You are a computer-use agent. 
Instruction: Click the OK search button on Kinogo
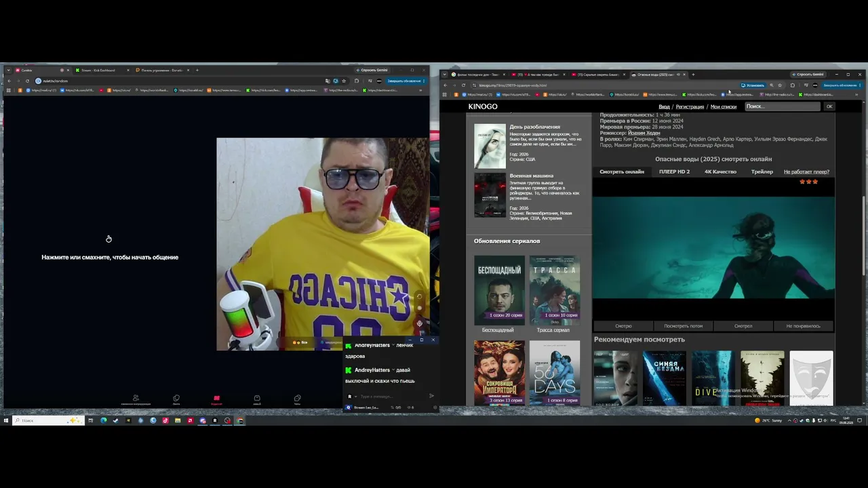tap(829, 106)
